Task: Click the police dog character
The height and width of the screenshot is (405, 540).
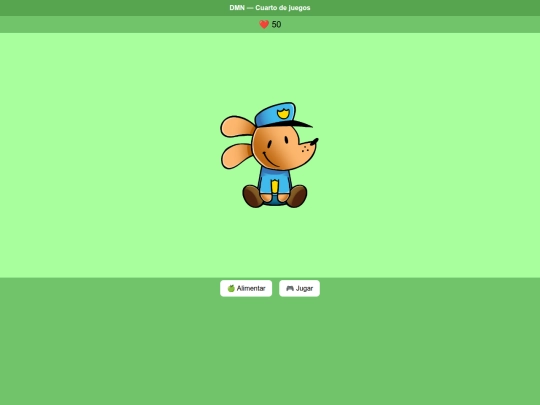Action: coord(270,155)
